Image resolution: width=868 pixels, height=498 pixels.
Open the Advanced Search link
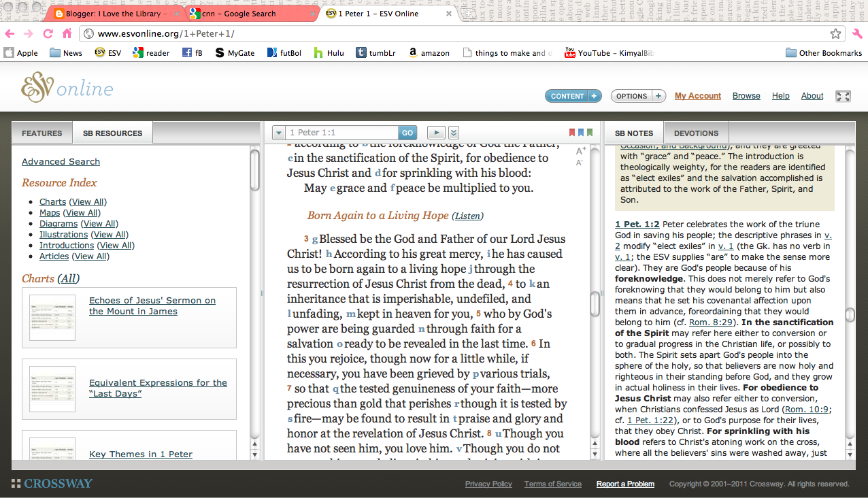coord(61,161)
